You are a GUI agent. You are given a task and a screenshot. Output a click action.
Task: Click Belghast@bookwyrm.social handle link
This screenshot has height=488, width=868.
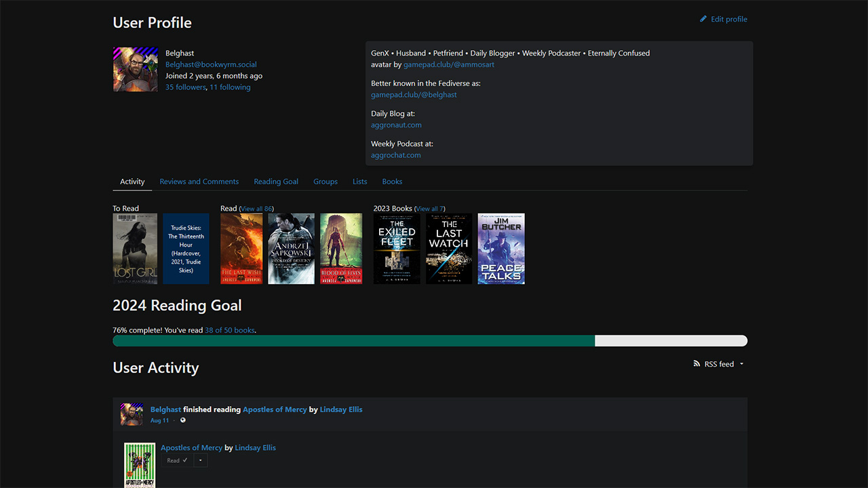[x=211, y=64]
